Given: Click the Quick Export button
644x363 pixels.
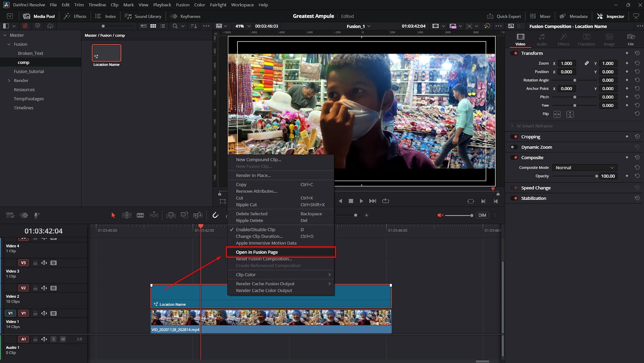Looking at the screenshot, I should coord(504,16).
